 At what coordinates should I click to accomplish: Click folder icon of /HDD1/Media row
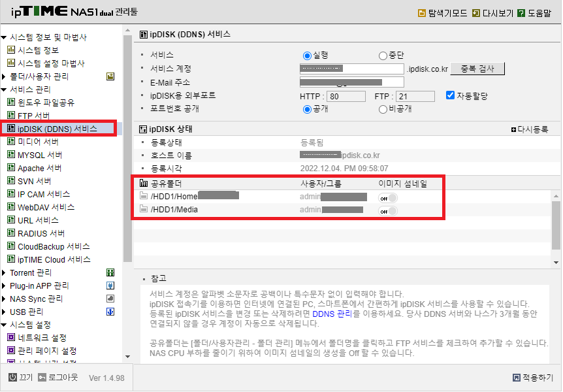coord(144,209)
